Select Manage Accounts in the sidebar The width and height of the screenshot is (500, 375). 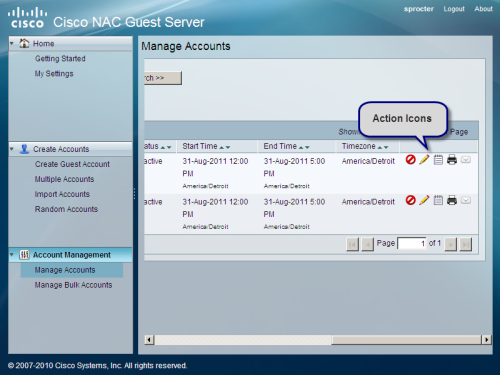72,270
